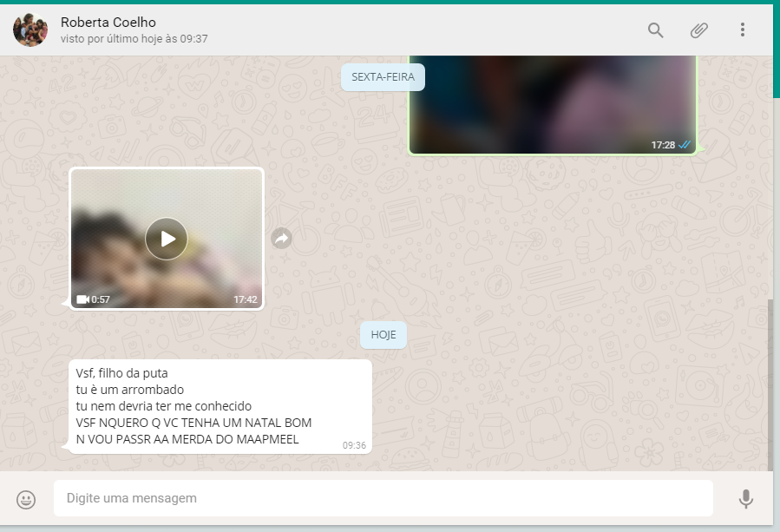Forward the video with the arrow icon
This screenshot has width=780, height=532.
tap(282, 239)
